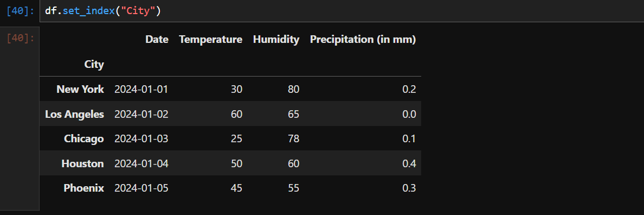Click the date cell 2024-01-01

coord(141,89)
